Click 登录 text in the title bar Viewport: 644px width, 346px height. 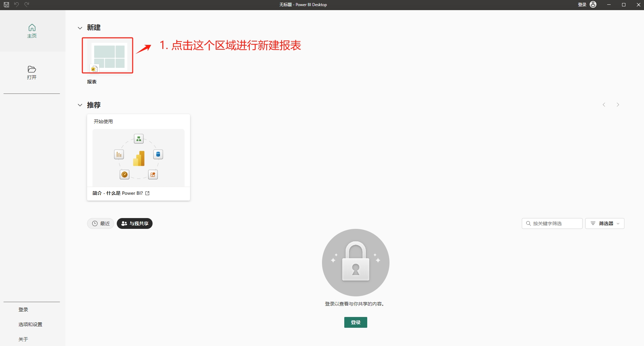click(x=582, y=5)
